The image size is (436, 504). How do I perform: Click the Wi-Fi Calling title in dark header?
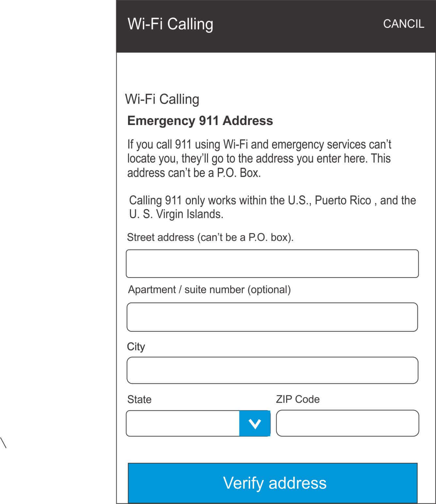170,24
